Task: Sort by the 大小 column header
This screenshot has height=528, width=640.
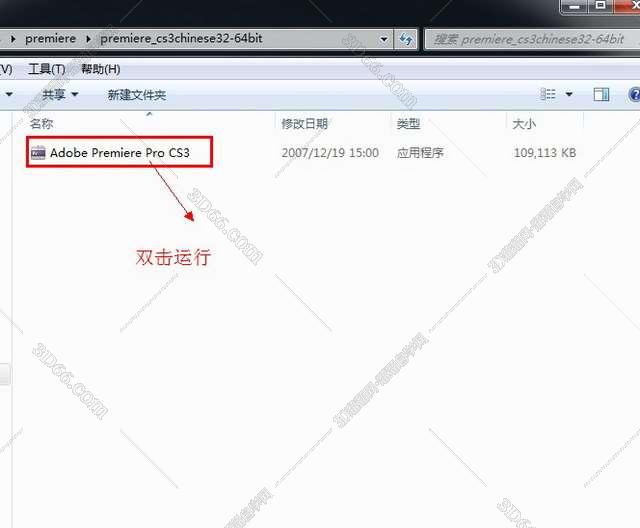Action: (524, 124)
